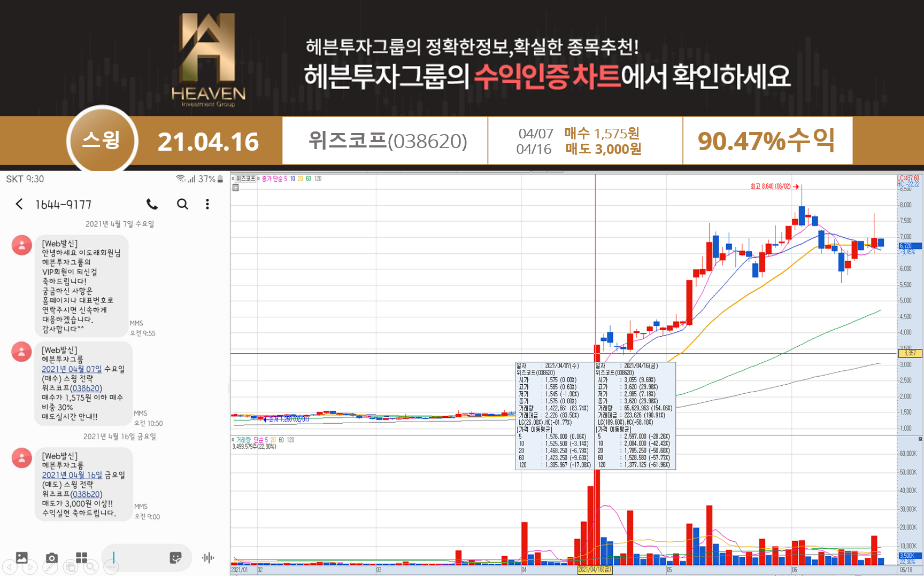The width and height of the screenshot is (924, 576).
Task: Open search in the message thread
Action: [182, 204]
